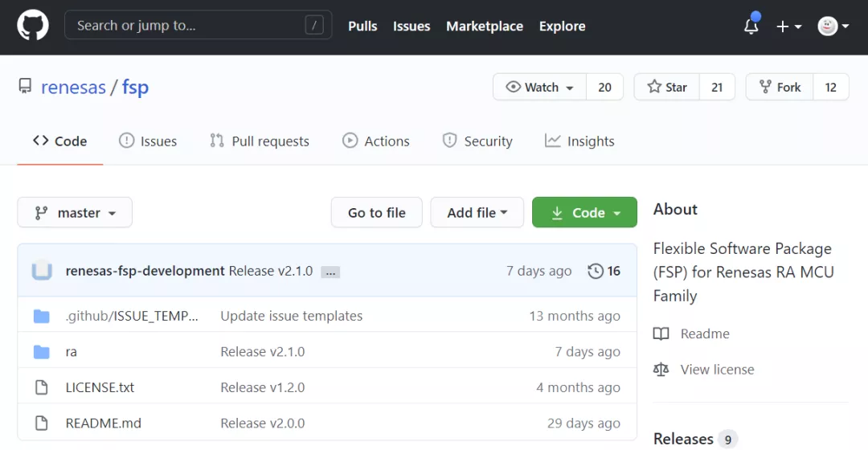The image size is (868, 450).
Task: Open ra row's Release v2.1.0 commit
Action: click(262, 352)
